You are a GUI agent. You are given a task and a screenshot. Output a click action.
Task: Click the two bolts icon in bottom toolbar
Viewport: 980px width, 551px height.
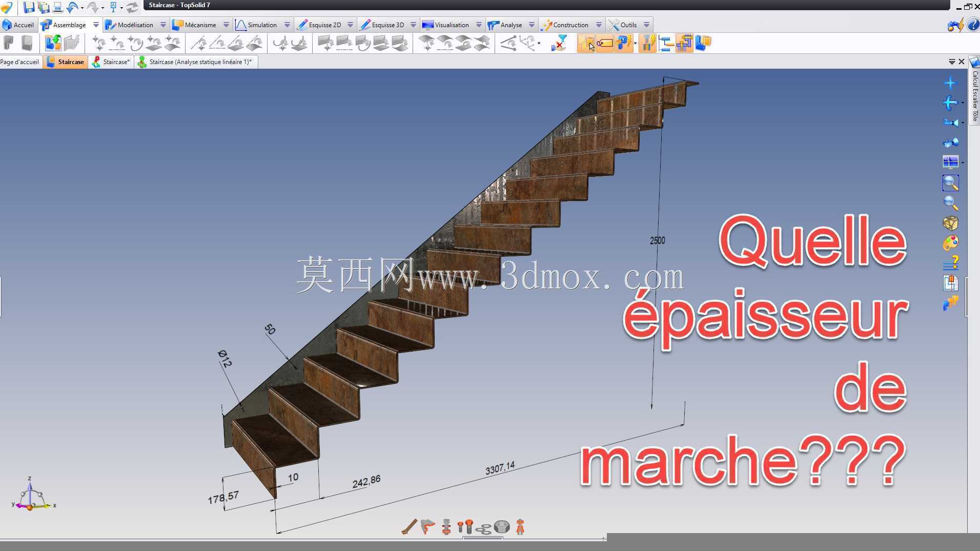tap(465, 527)
